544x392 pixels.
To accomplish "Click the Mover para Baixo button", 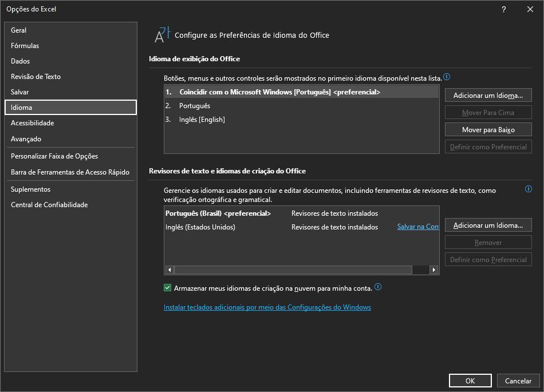I will [x=488, y=130].
